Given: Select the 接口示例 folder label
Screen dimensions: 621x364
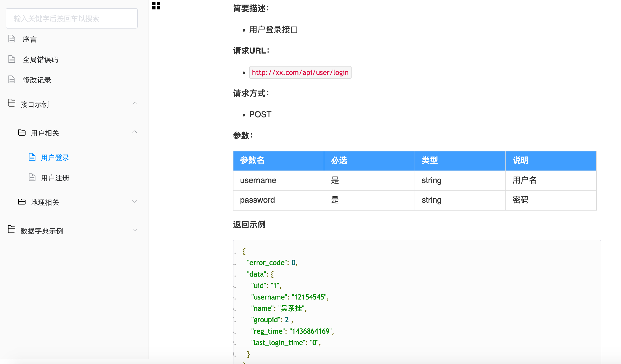Looking at the screenshot, I should 34,105.
